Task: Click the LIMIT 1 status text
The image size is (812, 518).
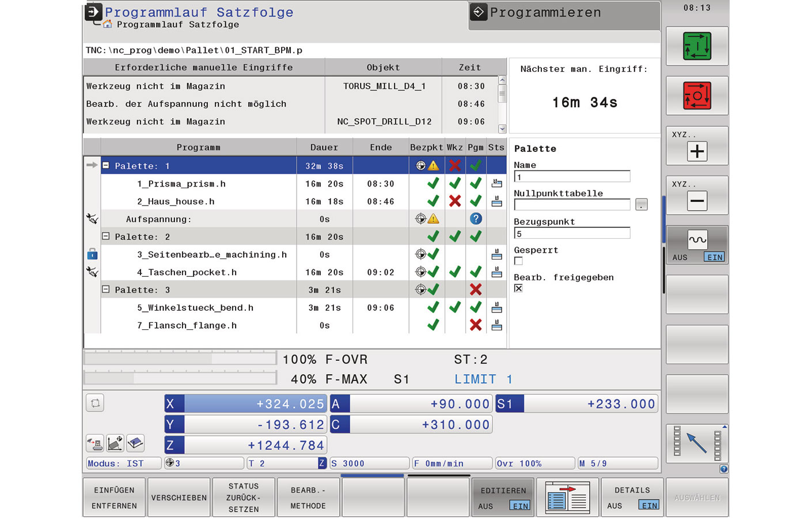Action: pos(483,379)
